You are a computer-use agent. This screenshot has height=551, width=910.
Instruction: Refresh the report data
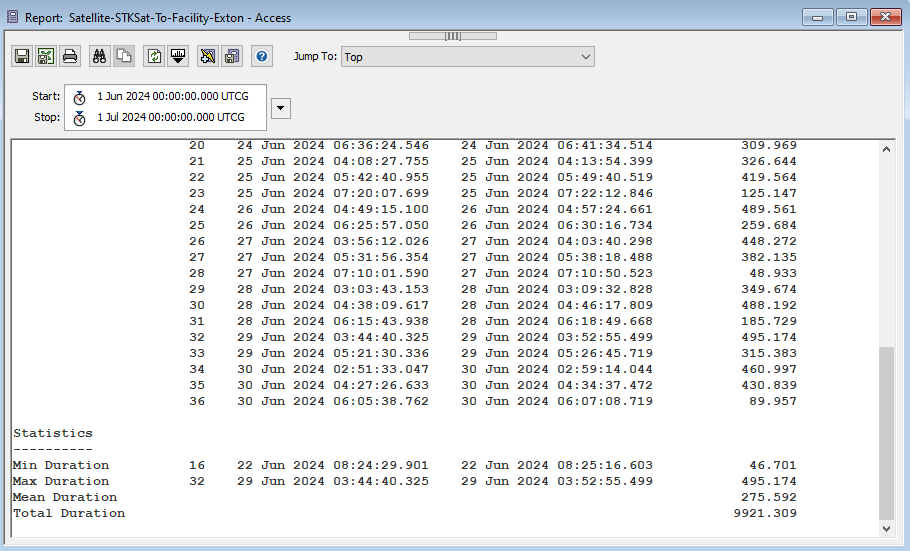pyautogui.click(x=154, y=56)
